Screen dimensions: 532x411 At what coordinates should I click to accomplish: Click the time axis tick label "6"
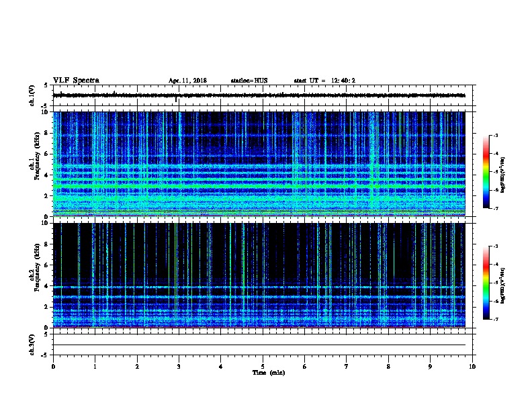pos(305,367)
